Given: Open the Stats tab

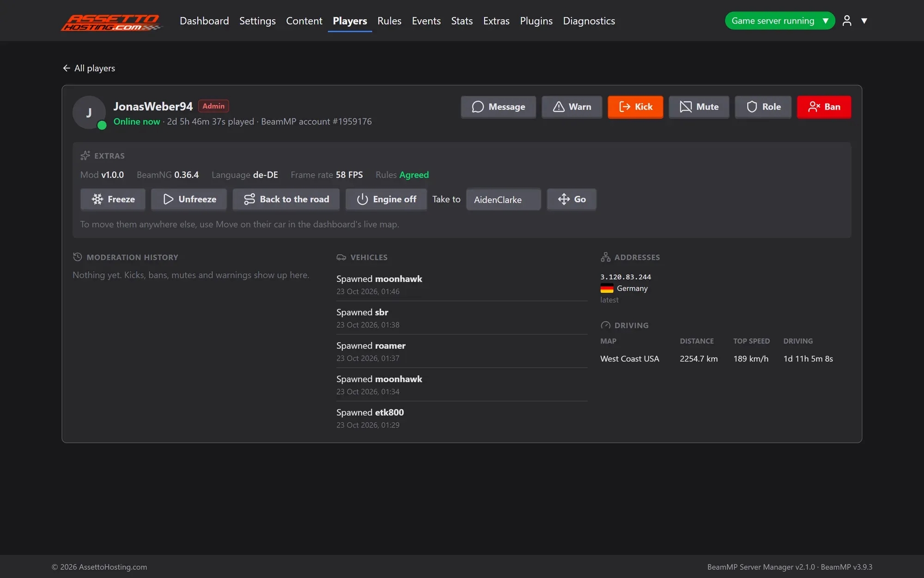Looking at the screenshot, I should [x=462, y=21].
